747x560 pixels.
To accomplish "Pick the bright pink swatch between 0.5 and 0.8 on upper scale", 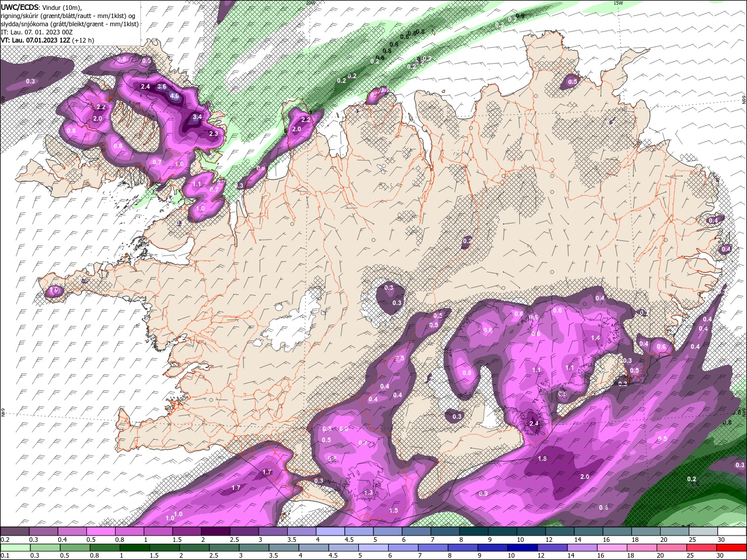I will pyautogui.click(x=101, y=531).
